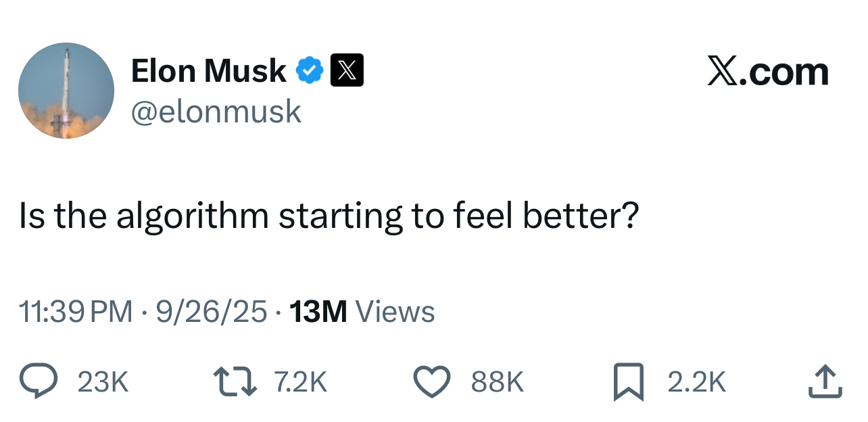
Task: Open the rocket launch profile picture
Action: click(x=66, y=91)
